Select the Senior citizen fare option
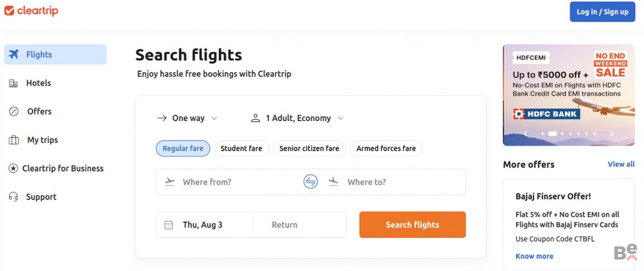This screenshot has width=644, height=271. [x=309, y=149]
